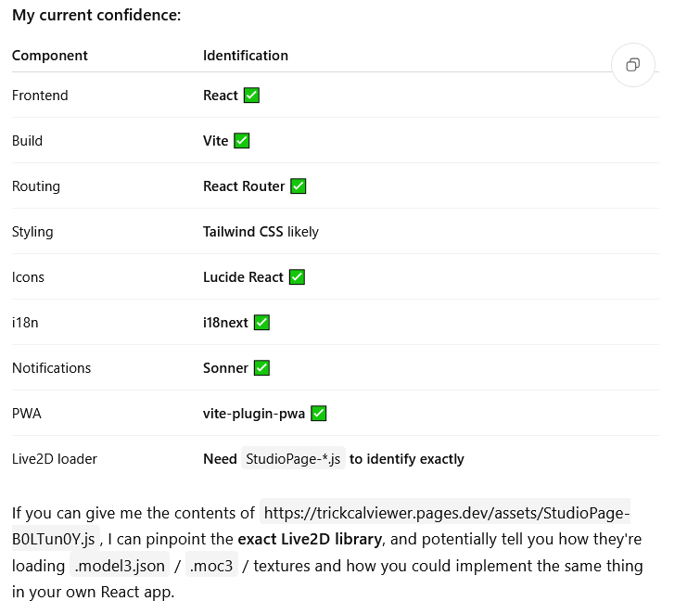The height and width of the screenshot is (601, 700).
Task: Click the green checkmark next to i18next
Action: [x=261, y=323]
